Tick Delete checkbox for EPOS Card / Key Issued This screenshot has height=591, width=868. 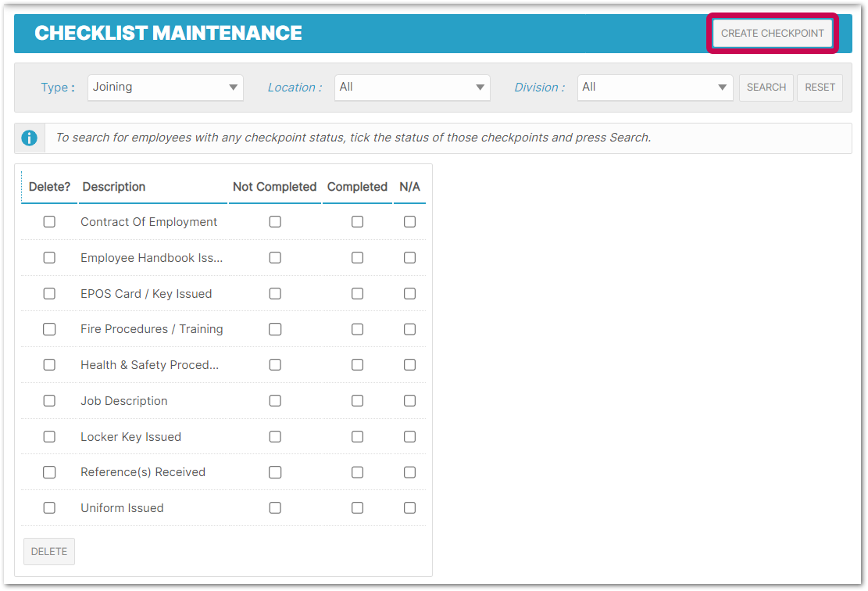[49, 294]
